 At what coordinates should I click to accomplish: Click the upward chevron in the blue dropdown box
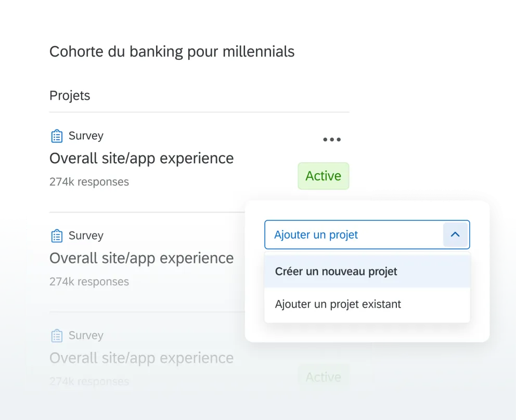point(455,234)
